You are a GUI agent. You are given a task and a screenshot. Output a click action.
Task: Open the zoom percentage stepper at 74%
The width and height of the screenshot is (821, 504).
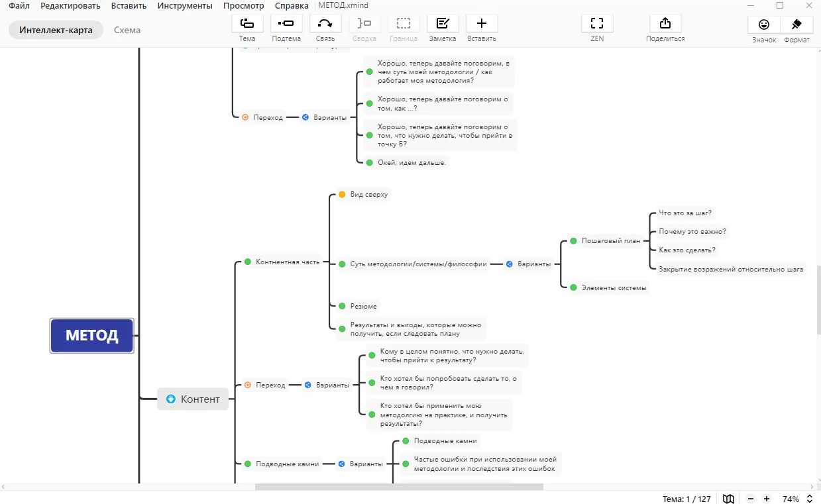(810, 499)
